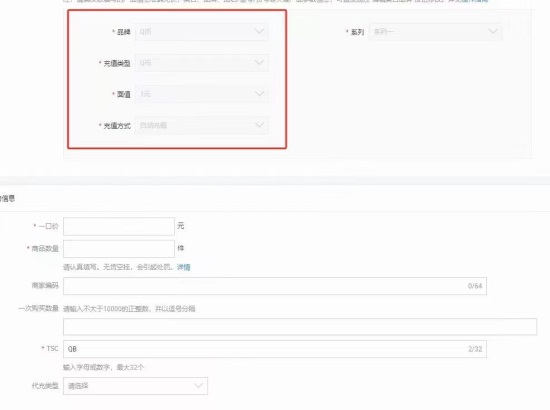Click the 代充类型 chevron arrow

(199, 386)
